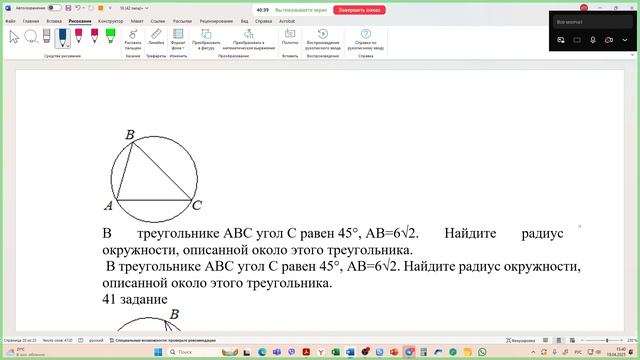640x360 pixels.
Task: Select the blue pen tool
Action: point(62,38)
